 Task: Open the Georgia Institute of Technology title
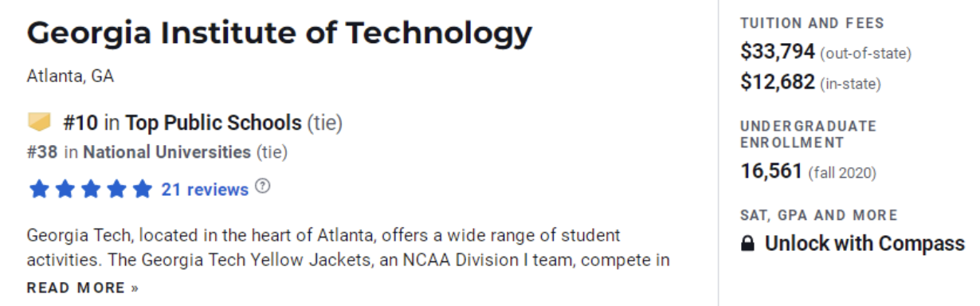pyautogui.click(x=280, y=33)
